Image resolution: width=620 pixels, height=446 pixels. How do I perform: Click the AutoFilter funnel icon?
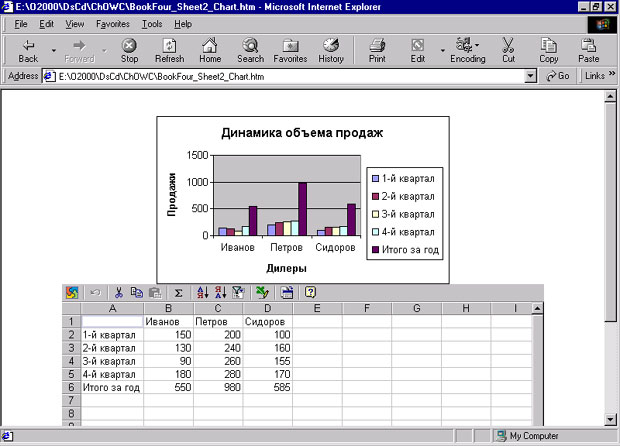[x=237, y=293]
